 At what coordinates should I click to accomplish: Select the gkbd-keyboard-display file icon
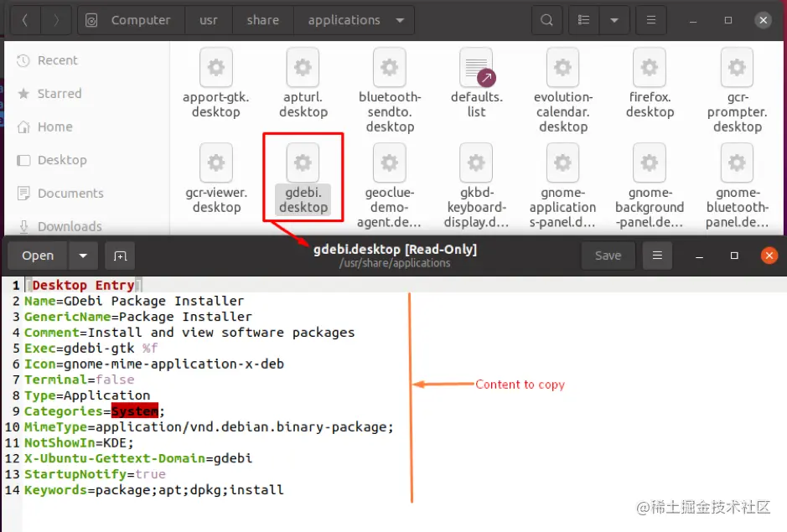(x=476, y=163)
